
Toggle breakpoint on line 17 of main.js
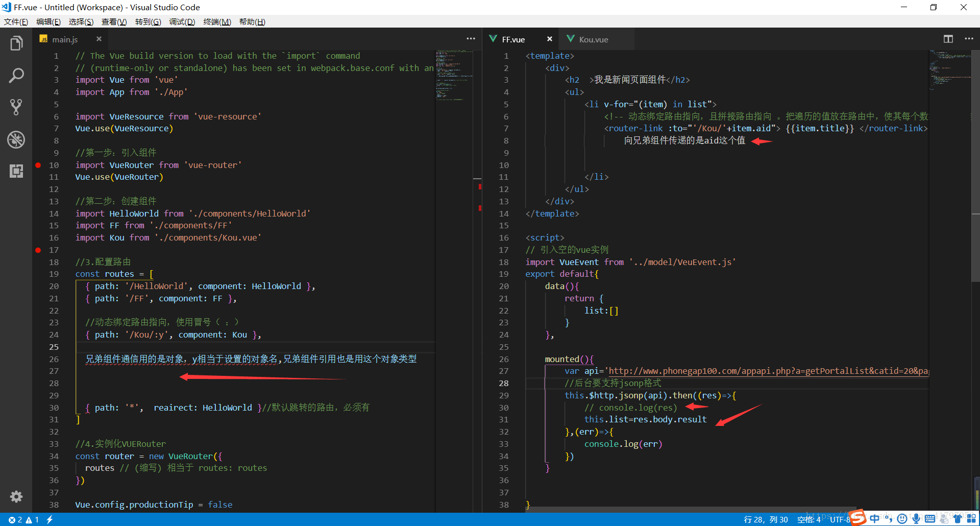[38, 250]
